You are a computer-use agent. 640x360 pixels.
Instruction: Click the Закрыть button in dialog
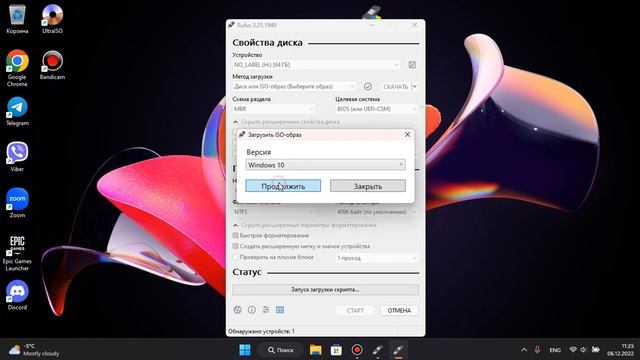(x=368, y=186)
